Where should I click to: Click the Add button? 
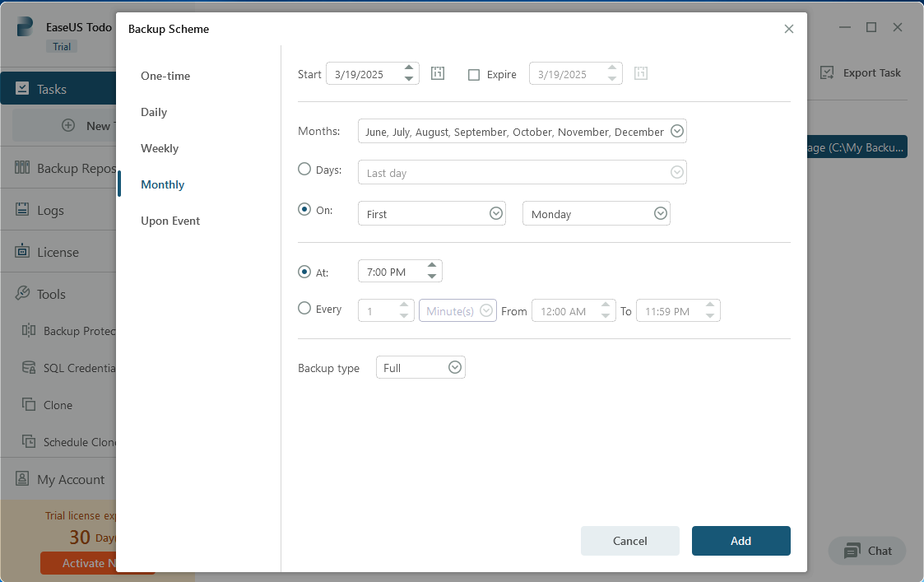pyautogui.click(x=741, y=541)
